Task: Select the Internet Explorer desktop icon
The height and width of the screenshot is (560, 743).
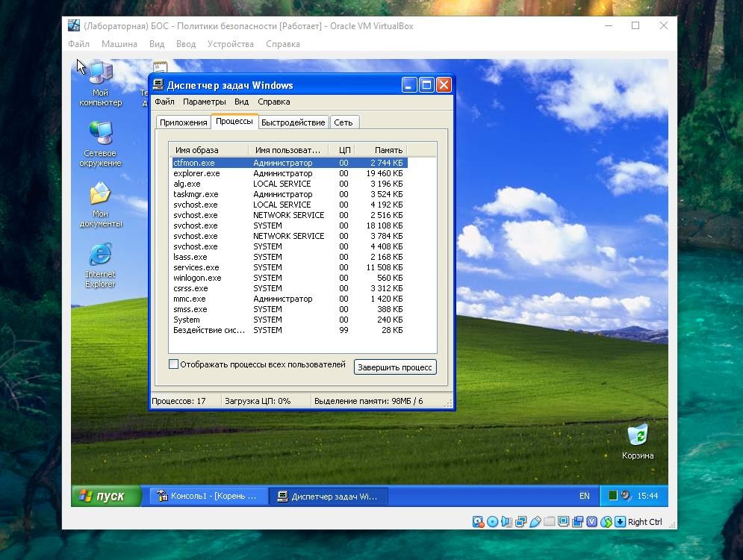Action: tap(101, 265)
